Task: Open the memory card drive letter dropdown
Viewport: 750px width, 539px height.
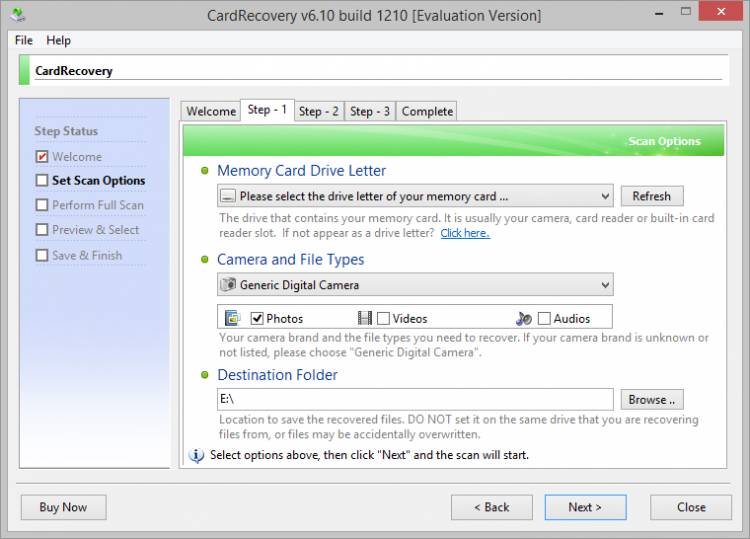Action: point(415,196)
